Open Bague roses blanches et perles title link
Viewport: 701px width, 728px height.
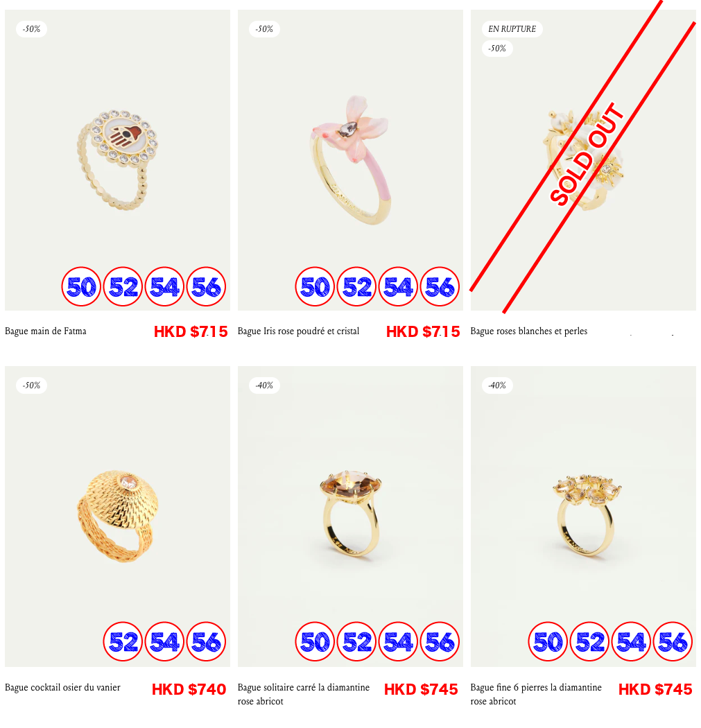529,331
